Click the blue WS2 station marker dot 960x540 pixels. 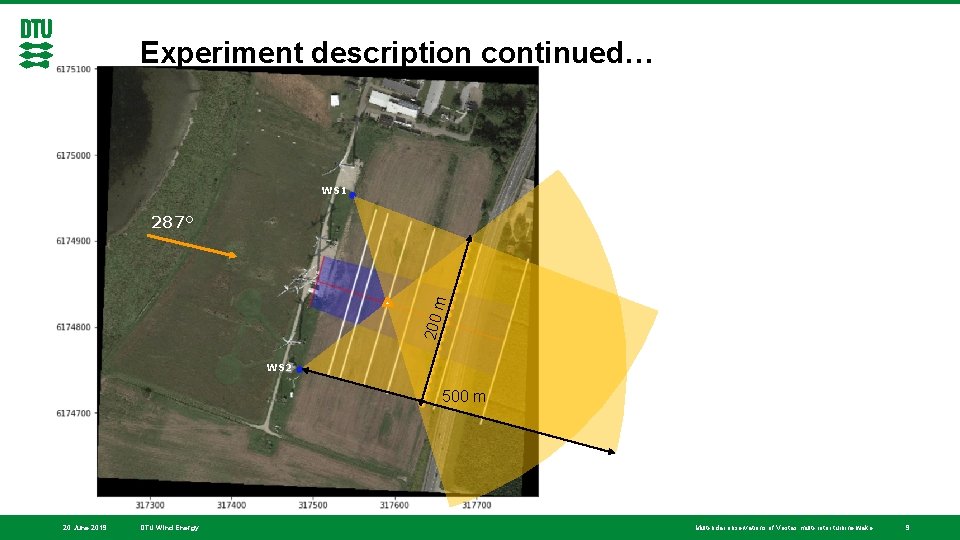(x=299, y=369)
